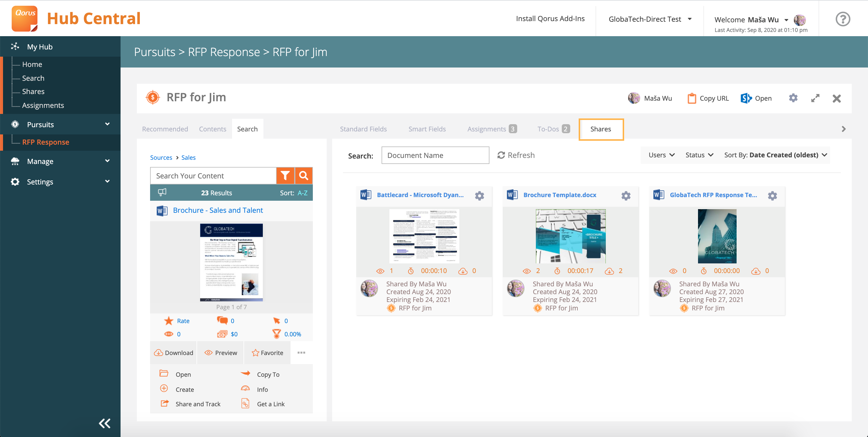This screenshot has width=868, height=437.
Task: Click the Create plus icon
Action: point(164,388)
